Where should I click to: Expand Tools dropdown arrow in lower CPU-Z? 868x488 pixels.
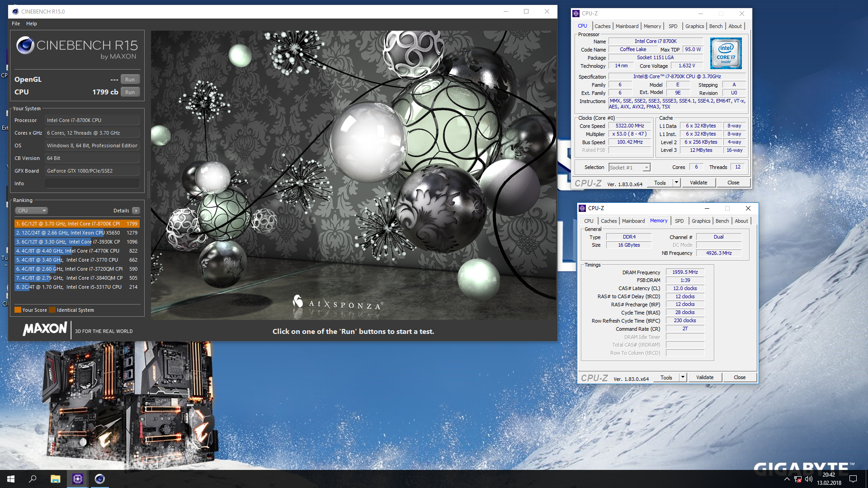683,378
